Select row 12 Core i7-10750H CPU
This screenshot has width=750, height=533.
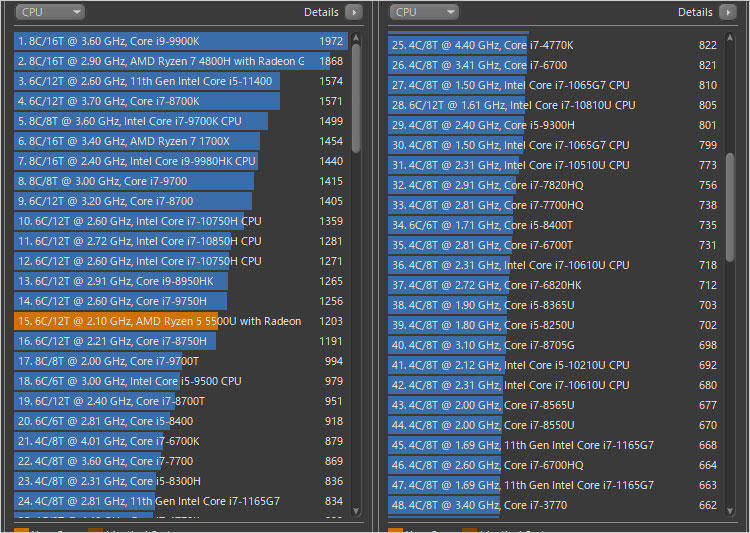(181, 261)
